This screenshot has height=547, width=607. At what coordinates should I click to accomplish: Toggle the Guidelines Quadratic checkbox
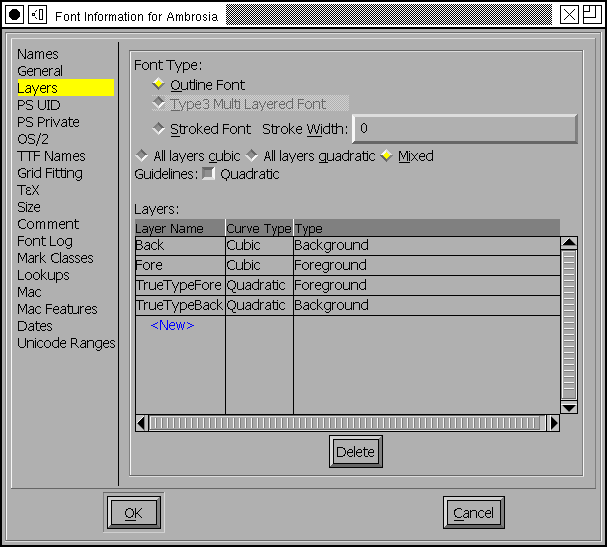point(208,173)
